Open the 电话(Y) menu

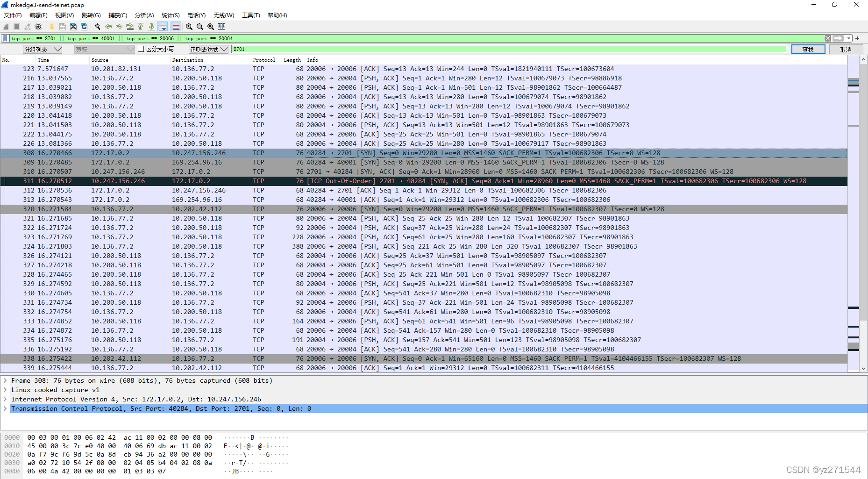point(197,15)
